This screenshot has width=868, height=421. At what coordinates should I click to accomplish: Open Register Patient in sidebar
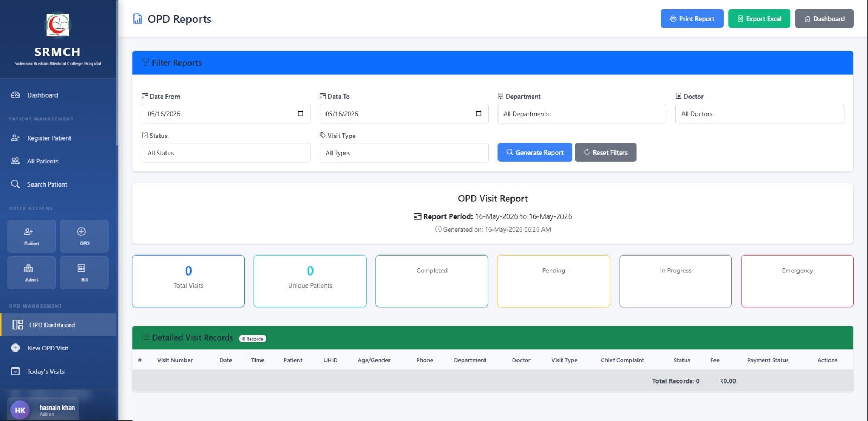pos(58,138)
